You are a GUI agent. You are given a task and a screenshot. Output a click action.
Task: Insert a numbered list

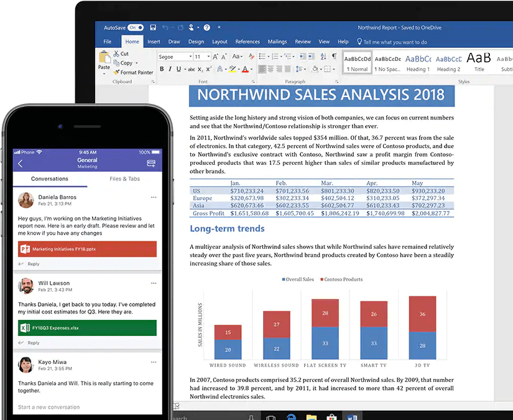(x=275, y=57)
